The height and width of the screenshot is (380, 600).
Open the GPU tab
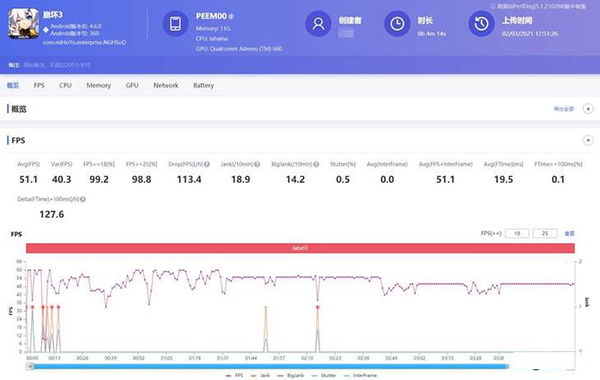(132, 85)
